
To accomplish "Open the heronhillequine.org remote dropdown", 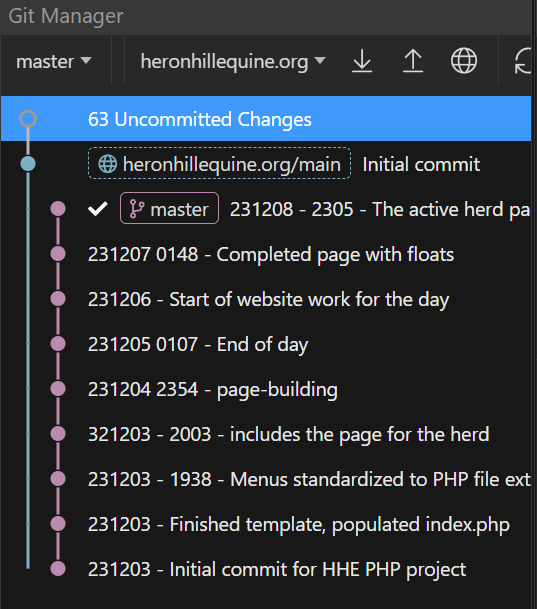I will click(x=233, y=61).
